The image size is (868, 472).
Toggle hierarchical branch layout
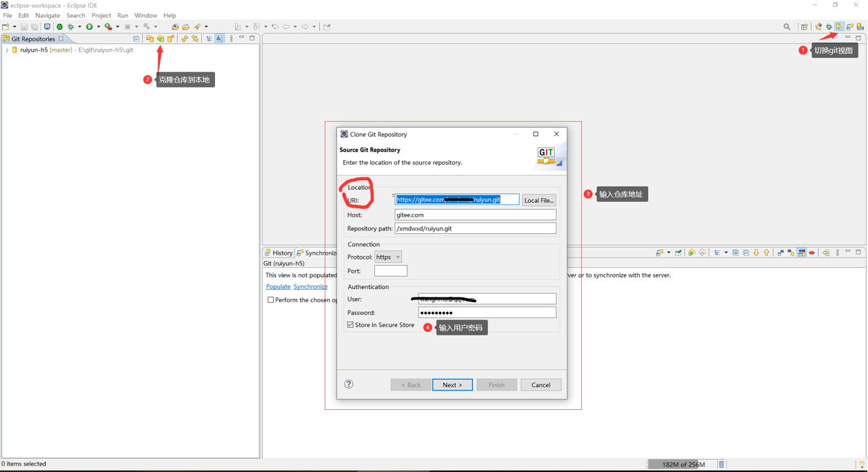click(209, 39)
